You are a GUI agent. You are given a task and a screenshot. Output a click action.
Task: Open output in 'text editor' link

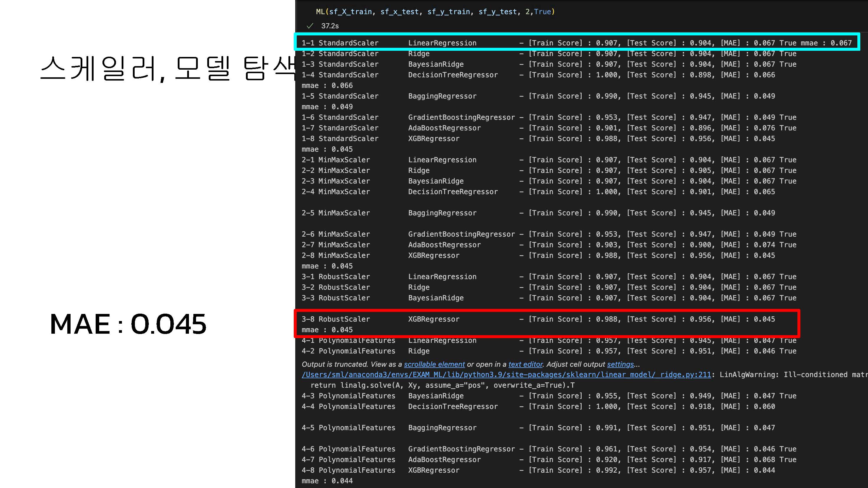pos(525,364)
